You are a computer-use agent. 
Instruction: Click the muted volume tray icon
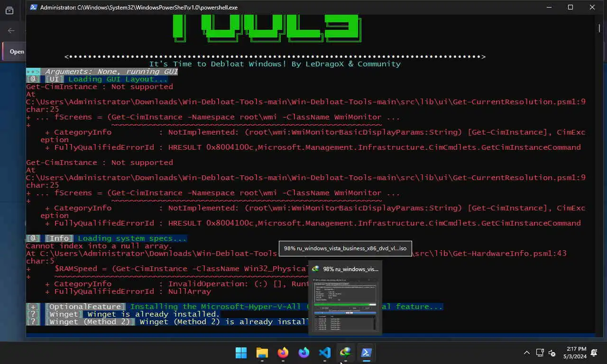point(552,353)
